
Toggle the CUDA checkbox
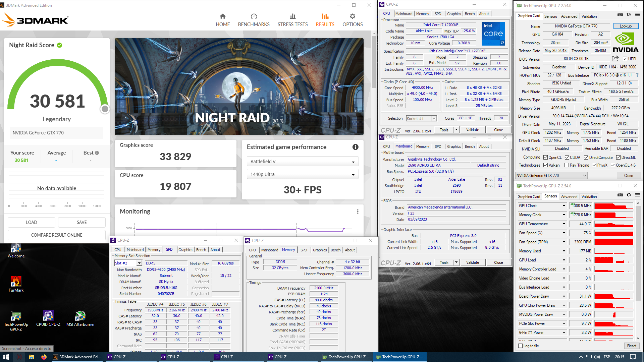coord(567,158)
